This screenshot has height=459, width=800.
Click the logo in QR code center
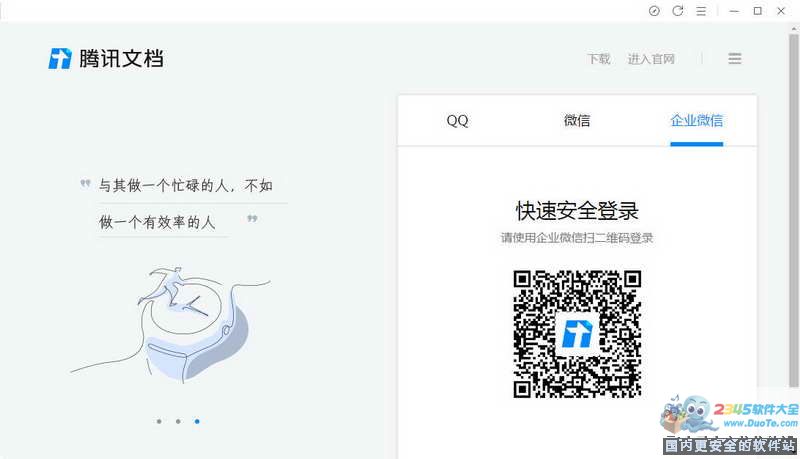click(577, 334)
